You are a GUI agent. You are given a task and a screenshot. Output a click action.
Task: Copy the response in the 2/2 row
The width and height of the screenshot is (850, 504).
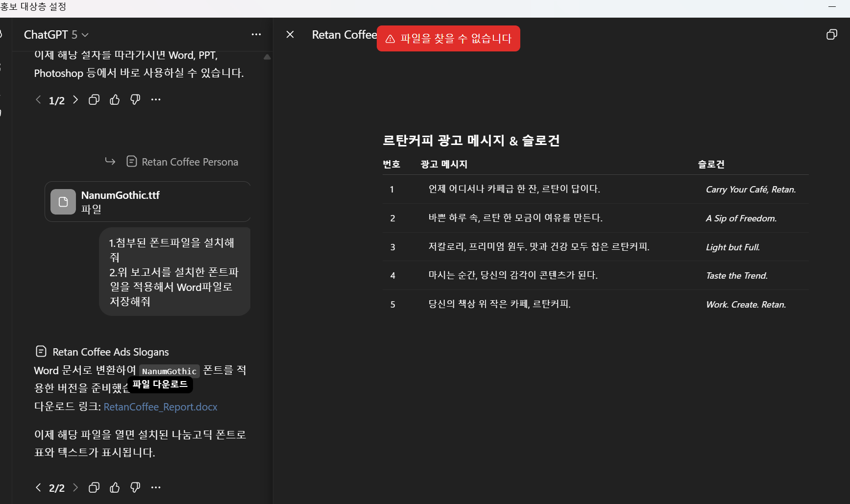94,487
